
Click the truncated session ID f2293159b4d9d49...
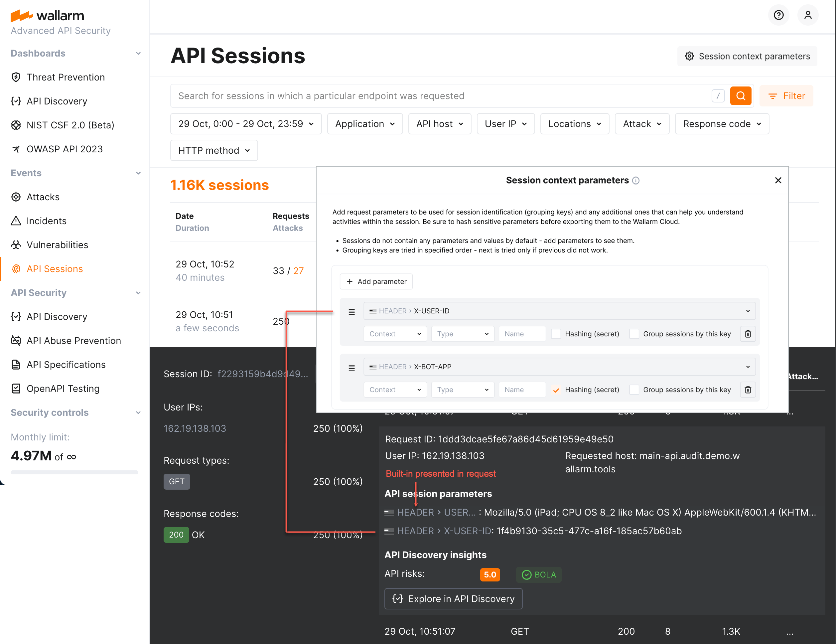tap(263, 374)
